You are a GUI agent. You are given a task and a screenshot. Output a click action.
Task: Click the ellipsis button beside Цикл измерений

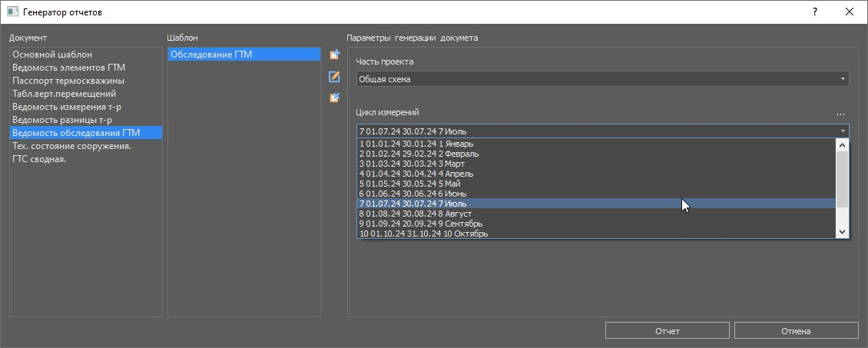pyautogui.click(x=840, y=114)
